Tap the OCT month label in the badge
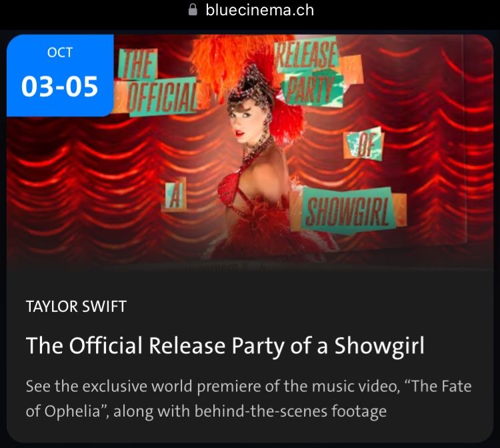The width and height of the screenshot is (500, 448). tap(60, 52)
